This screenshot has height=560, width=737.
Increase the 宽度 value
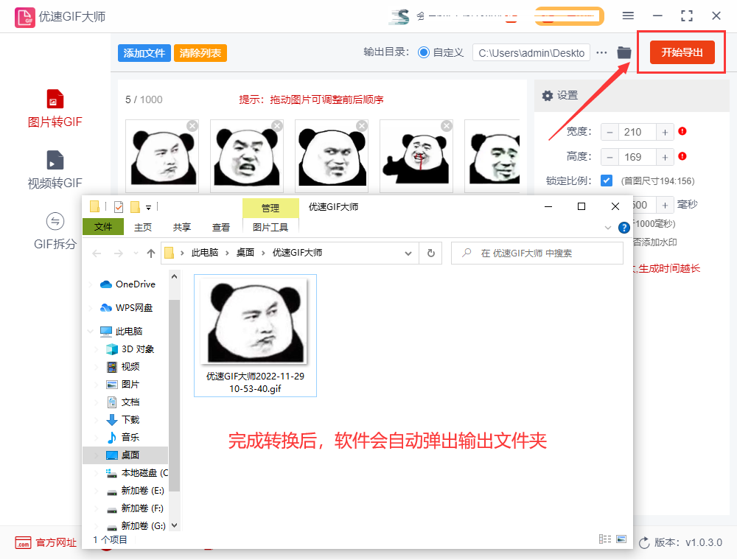click(x=665, y=133)
